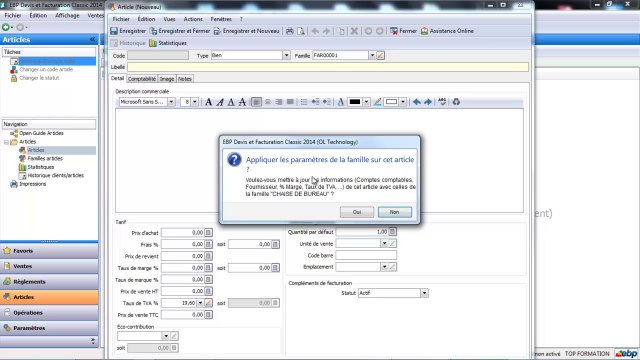The image size is (640, 360).
Task: Click Oui in the dialog
Action: click(357, 212)
